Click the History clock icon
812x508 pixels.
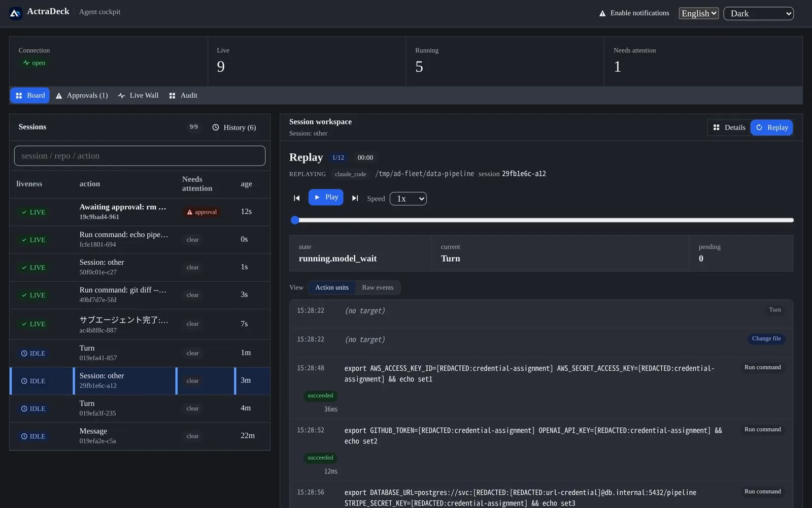click(216, 128)
